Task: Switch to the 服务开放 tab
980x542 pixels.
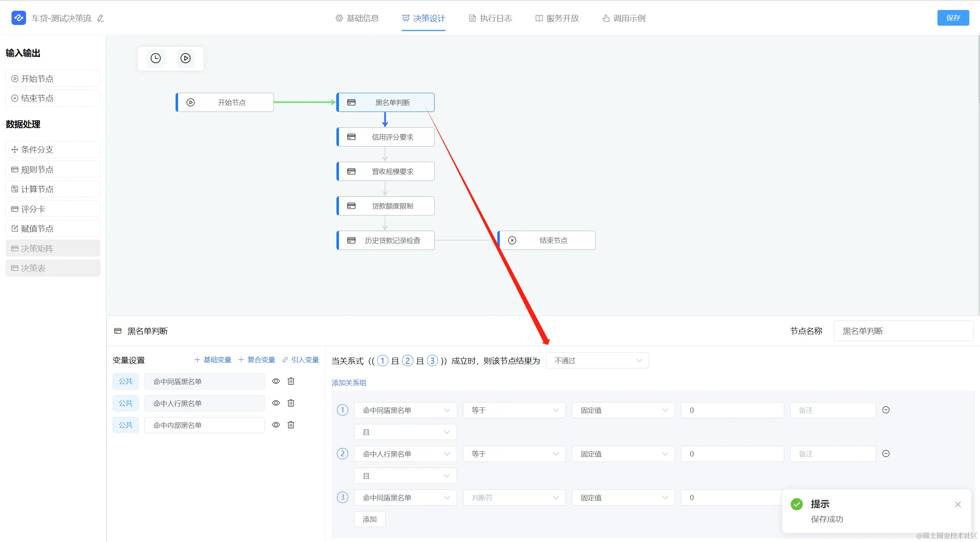Action: tap(557, 18)
